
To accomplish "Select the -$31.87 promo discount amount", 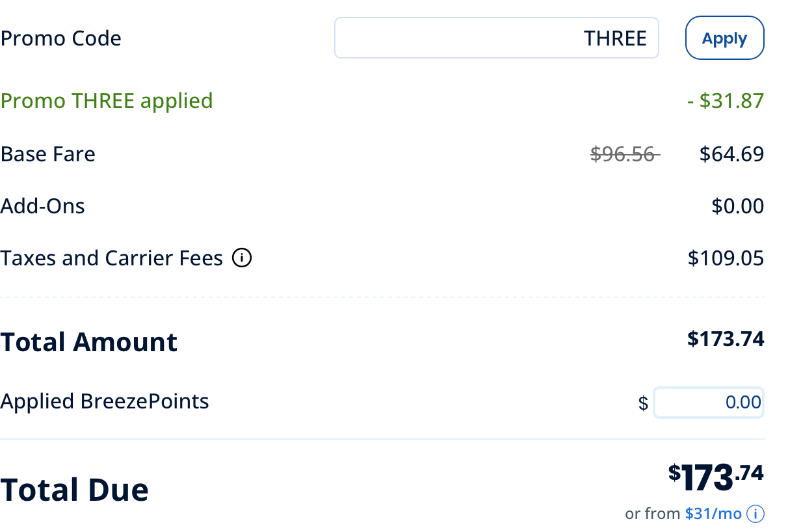I will pos(725,101).
